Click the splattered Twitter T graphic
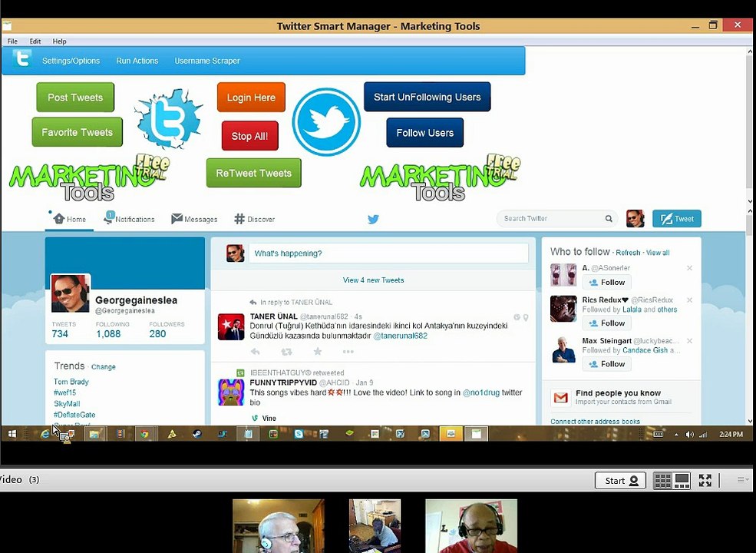The height and width of the screenshot is (553, 756). pyautogui.click(x=168, y=118)
